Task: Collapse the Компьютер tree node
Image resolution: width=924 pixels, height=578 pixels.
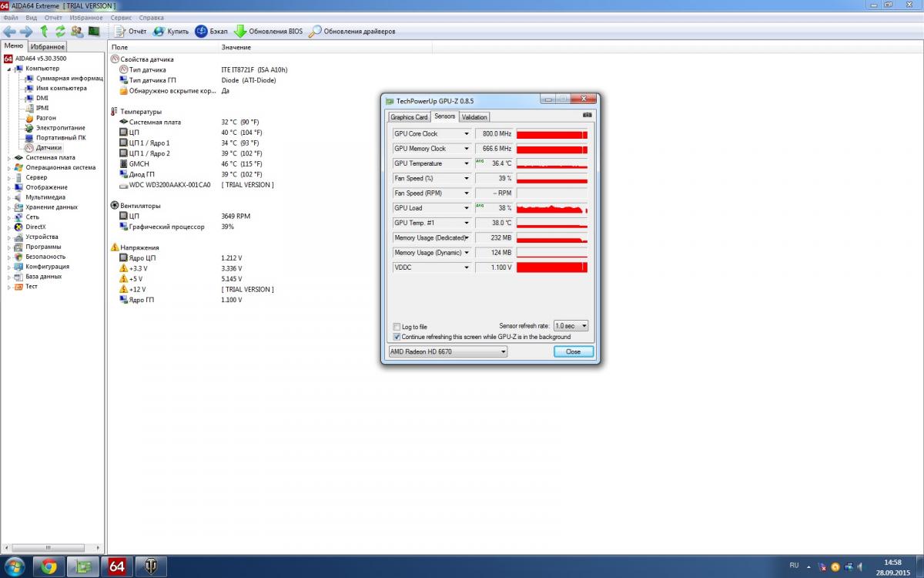Action: (9, 69)
